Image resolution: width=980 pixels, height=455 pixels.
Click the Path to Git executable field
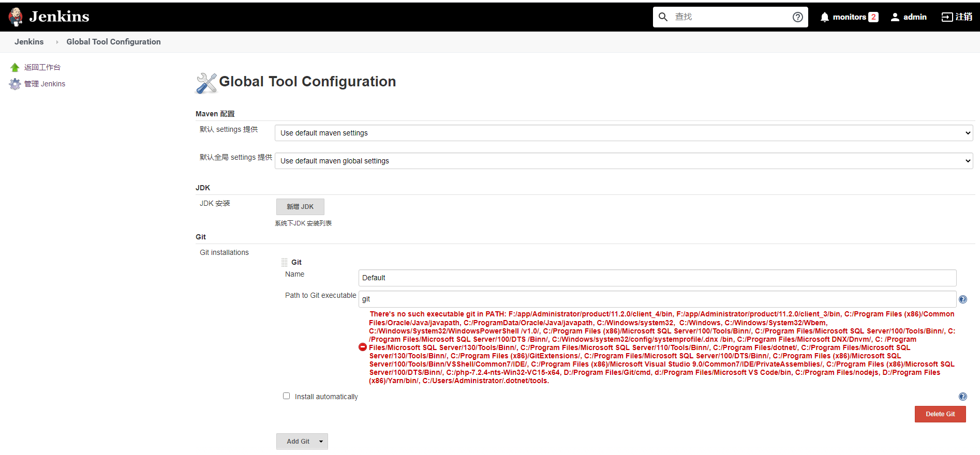click(657, 299)
